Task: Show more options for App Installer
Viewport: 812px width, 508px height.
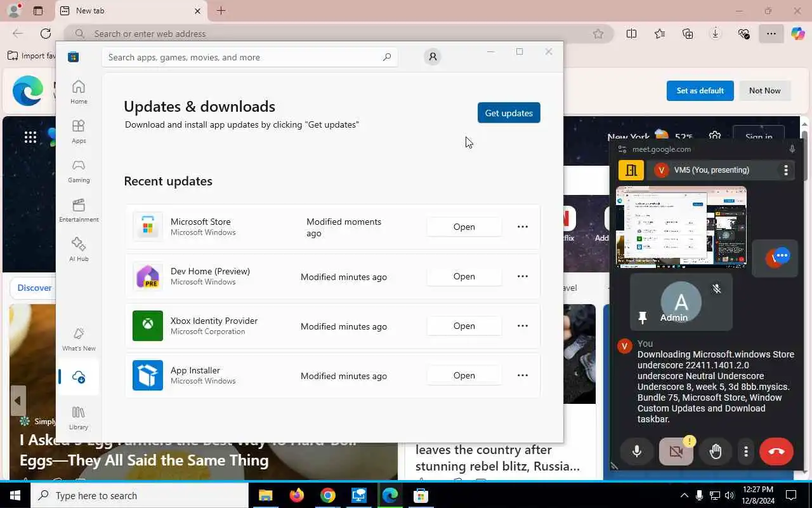Action: (523, 375)
